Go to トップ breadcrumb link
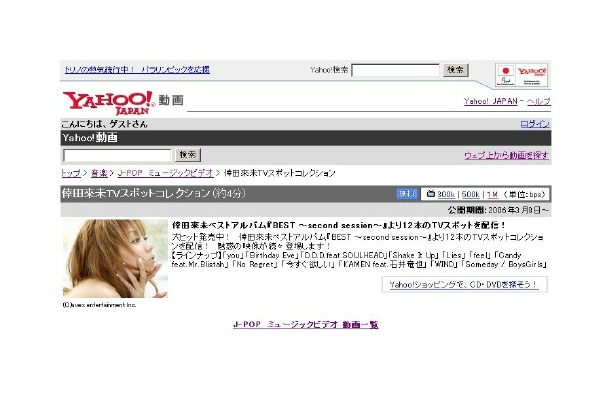This screenshot has height=400, width=610. 71,173
